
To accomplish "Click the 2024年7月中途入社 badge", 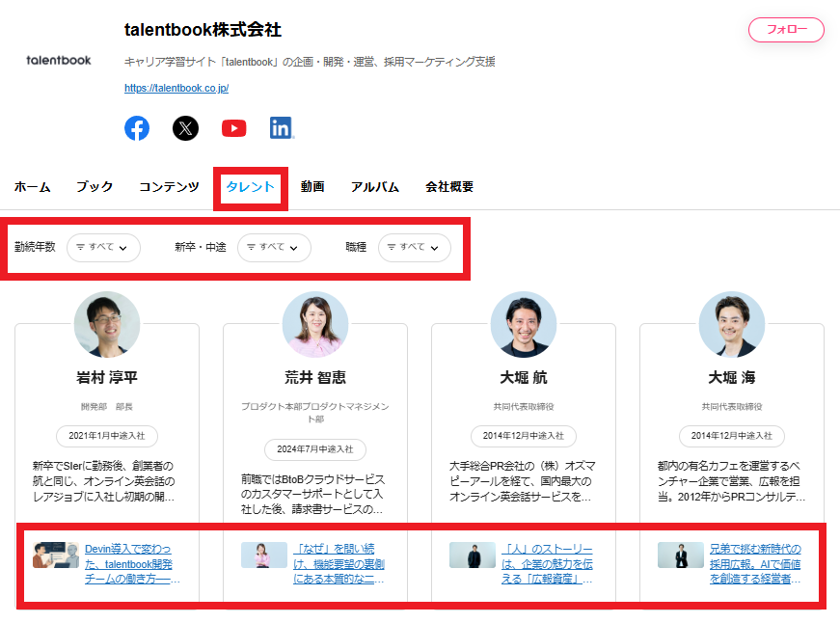I will 315,449.
